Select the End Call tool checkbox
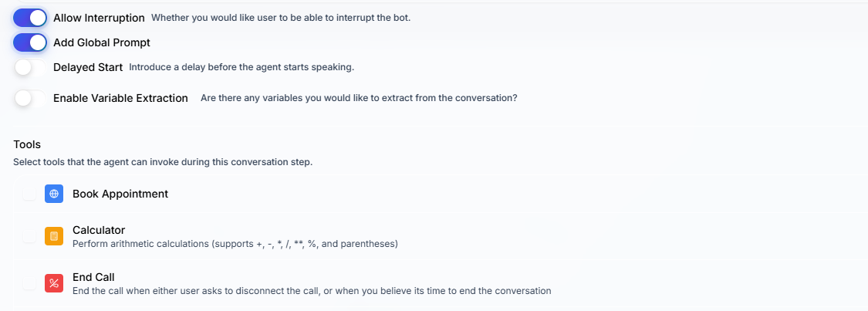The image size is (868, 311). pos(29,283)
